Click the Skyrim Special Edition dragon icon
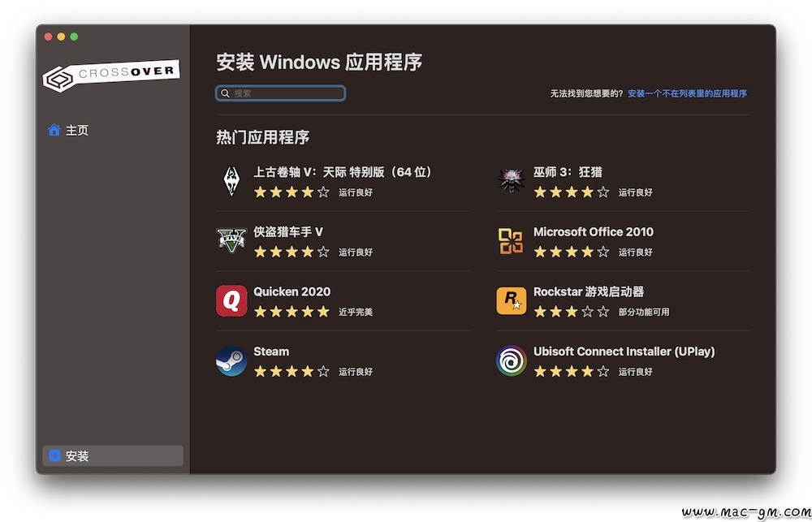 click(231, 181)
